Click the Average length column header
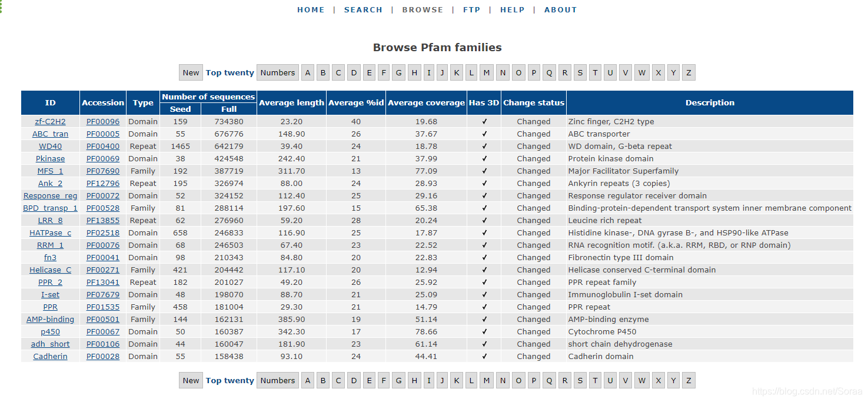868x402 pixels. coord(291,102)
